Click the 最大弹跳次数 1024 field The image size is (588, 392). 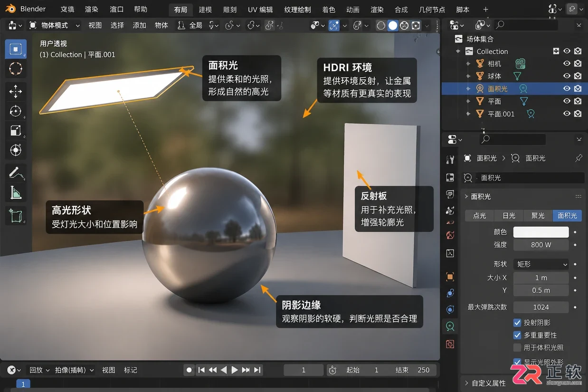coord(541,307)
